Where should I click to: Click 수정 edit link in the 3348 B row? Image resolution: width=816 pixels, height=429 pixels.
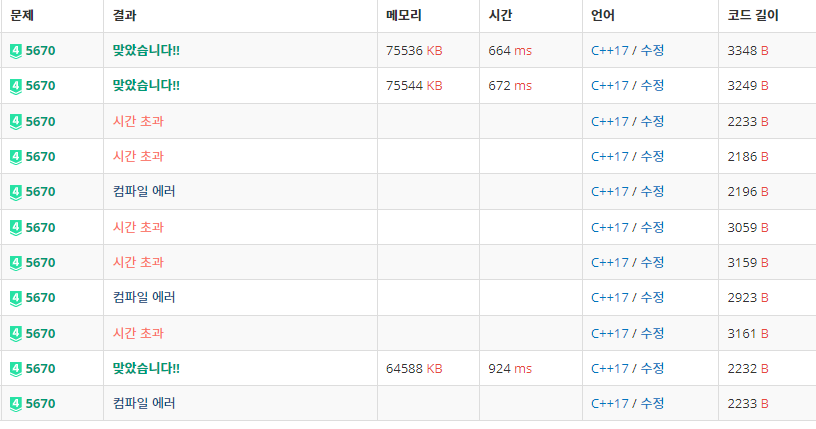pyautogui.click(x=652, y=51)
